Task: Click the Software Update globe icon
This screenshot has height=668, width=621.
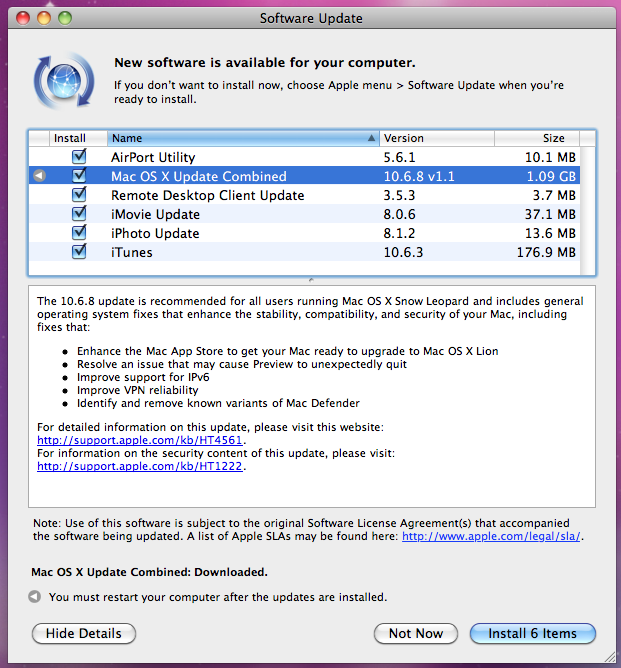Action: (x=64, y=81)
